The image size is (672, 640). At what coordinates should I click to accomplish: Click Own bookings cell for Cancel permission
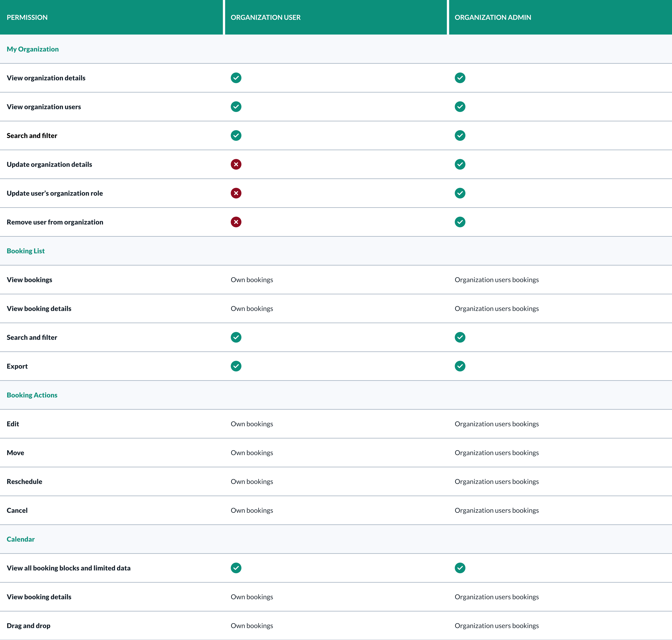[x=252, y=510]
